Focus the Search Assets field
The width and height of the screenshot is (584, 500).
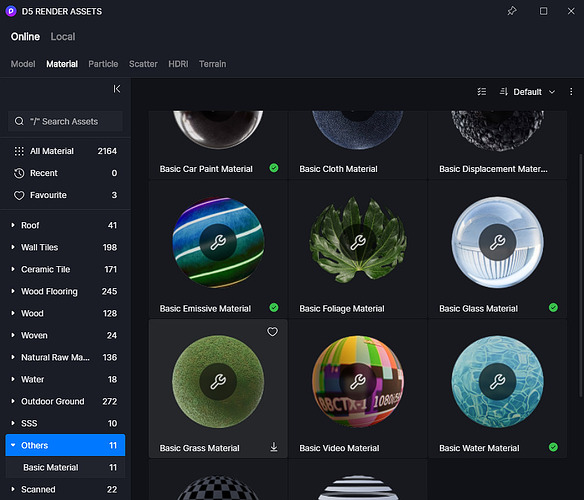click(x=65, y=121)
